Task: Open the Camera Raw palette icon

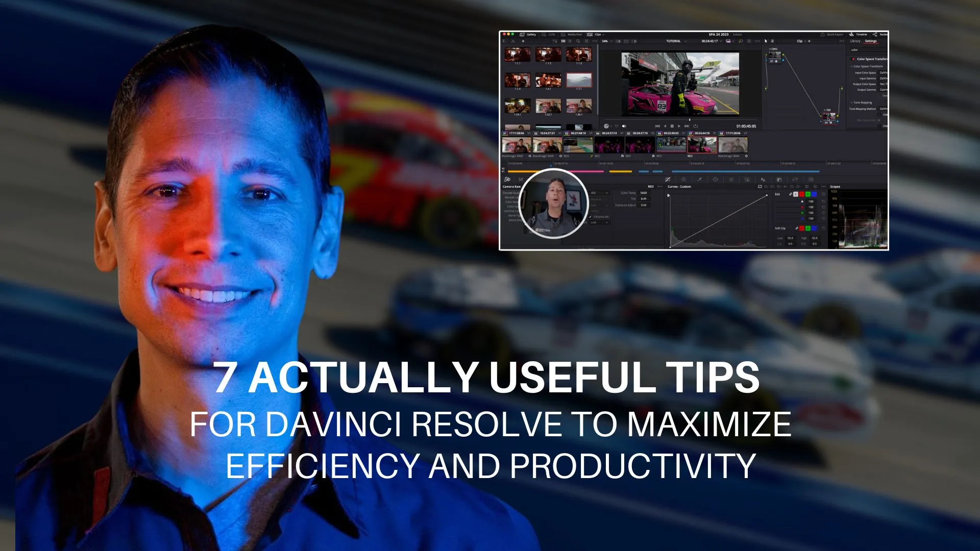Action: point(507,180)
